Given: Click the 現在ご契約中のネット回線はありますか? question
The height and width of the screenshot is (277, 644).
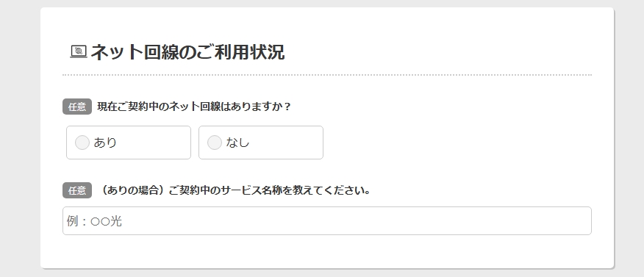Looking at the screenshot, I should (x=194, y=107).
